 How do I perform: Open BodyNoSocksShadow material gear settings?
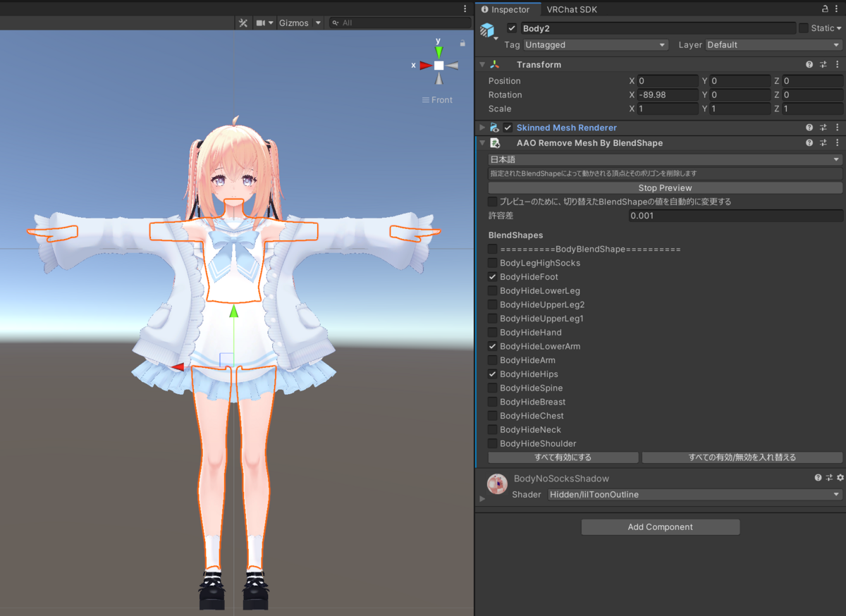tap(840, 478)
